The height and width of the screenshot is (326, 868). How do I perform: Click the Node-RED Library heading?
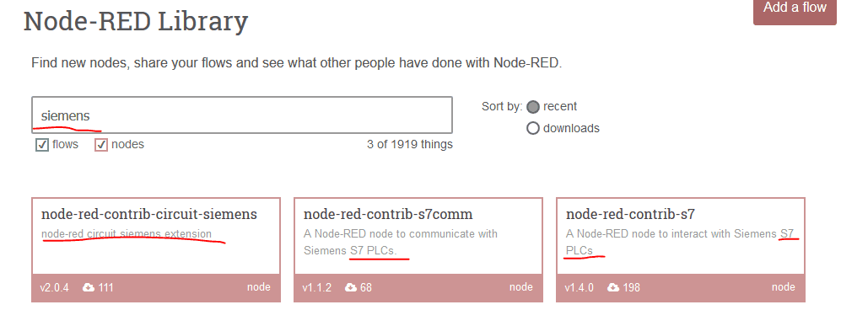[136, 22]
